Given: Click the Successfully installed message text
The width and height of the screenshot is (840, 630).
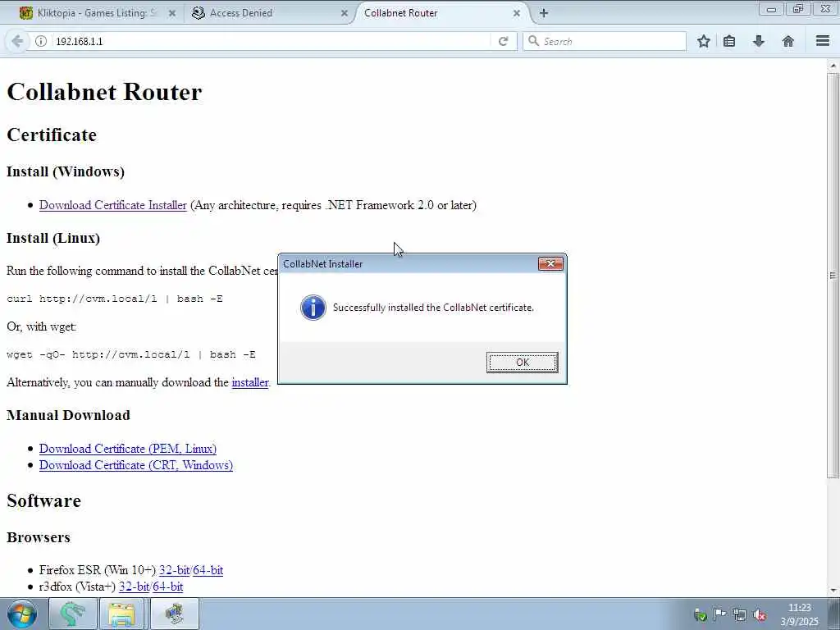Looking at the screenshot, I should pyautogui.click(x=433, y=308).
